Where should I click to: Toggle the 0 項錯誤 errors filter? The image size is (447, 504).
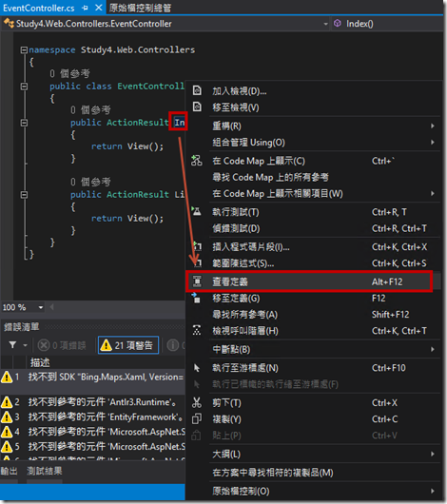(62, 345)
